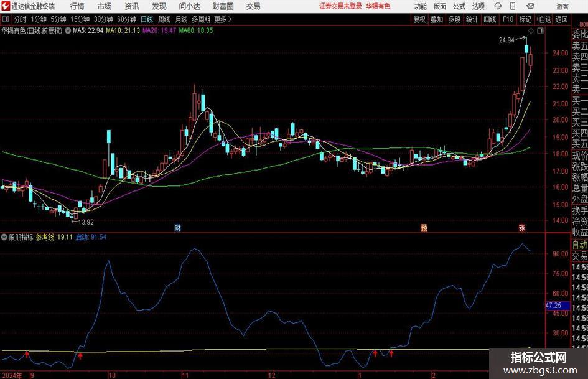The image size is (588, 379).
Task: Click the 统计 statistics toolbar button
Action: [x=472, y=19]
